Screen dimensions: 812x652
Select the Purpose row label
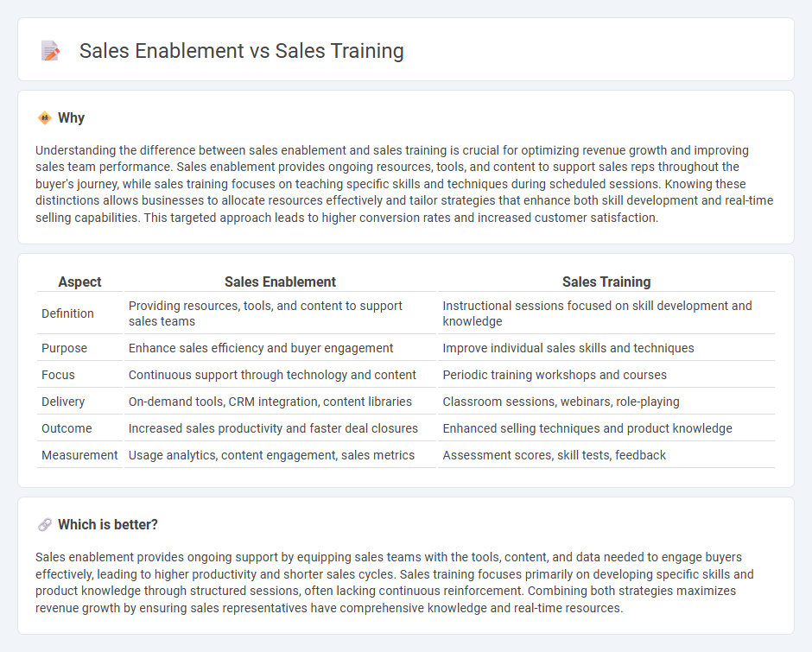pos(64,348)
